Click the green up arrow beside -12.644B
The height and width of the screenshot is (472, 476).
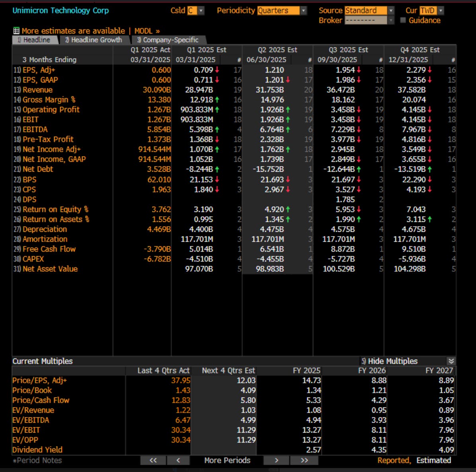359,169
